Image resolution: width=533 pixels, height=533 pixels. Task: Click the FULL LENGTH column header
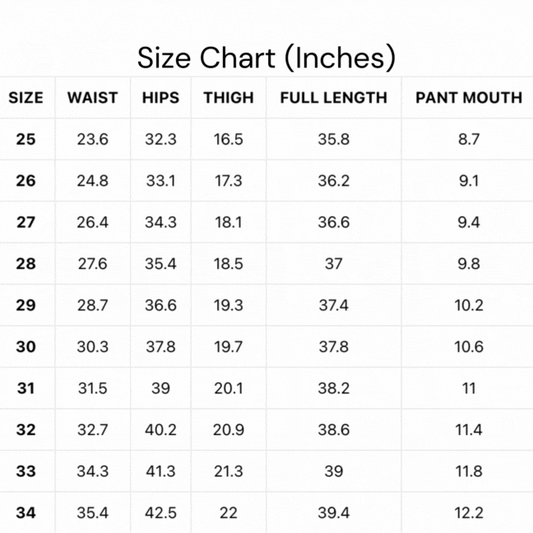click(x=333, y=98)
